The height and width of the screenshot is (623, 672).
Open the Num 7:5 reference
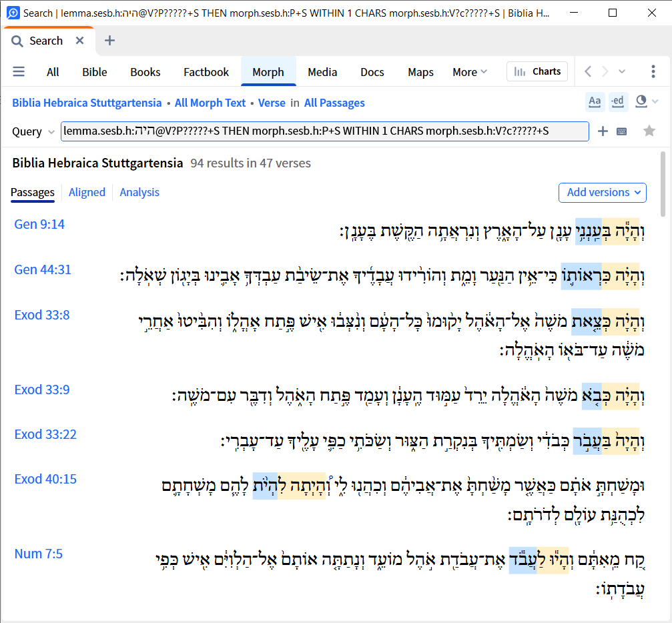point(39,554)
